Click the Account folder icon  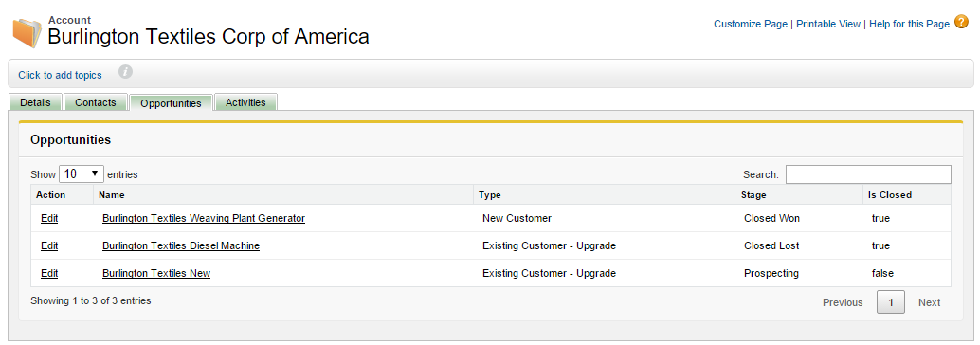(27, 33)
